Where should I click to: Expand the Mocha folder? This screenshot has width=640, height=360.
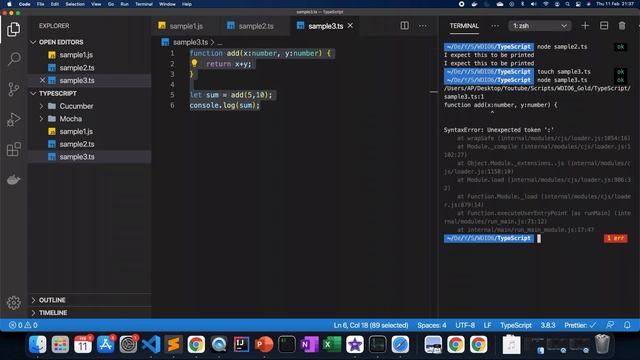coord(41,119)
